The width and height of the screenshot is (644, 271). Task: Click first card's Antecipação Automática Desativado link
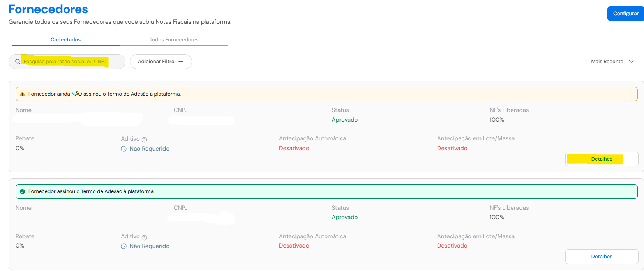click(294, 148)
